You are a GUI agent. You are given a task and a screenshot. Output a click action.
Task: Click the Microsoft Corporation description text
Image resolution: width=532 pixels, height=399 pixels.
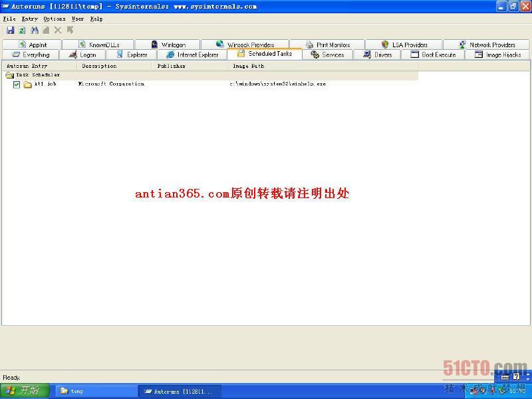111,84
